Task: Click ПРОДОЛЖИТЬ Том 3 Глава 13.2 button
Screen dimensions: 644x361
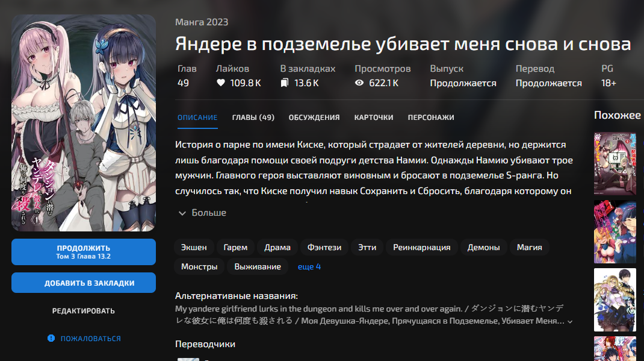Action: 84,252
